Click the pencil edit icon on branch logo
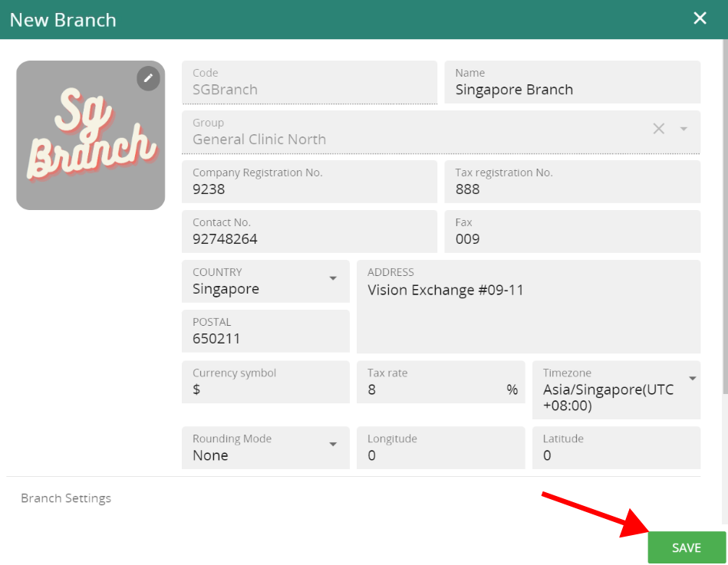728x565 pixels. tap(147, 78)
